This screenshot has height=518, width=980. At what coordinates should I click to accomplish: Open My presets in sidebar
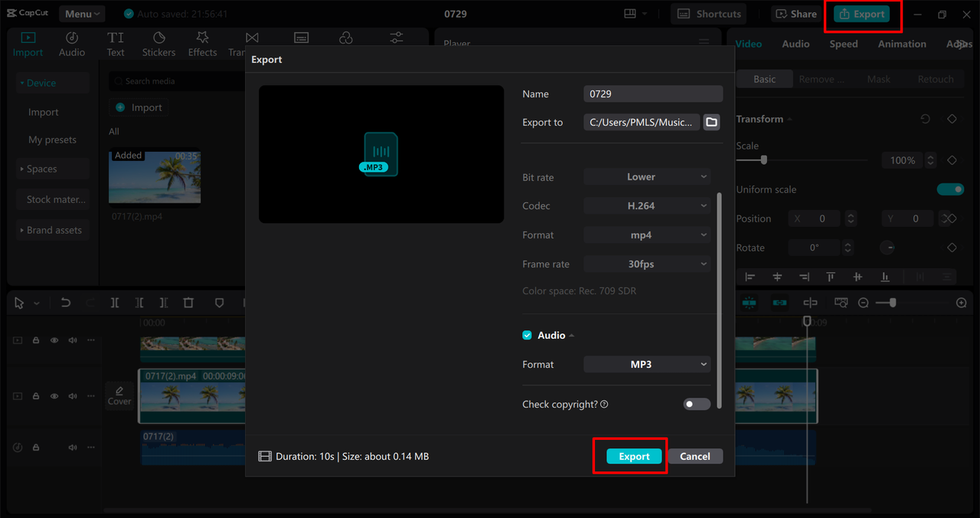(x=53, y=139)
